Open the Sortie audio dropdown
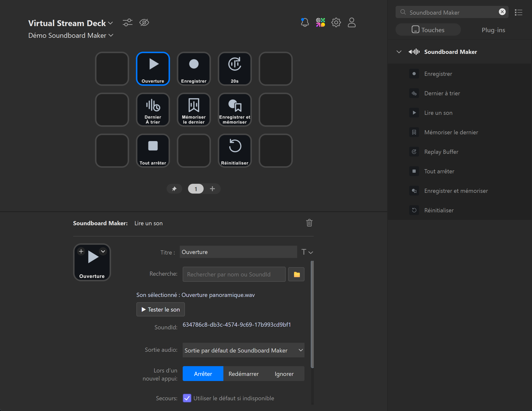532x411 pixels. (243, 350)
